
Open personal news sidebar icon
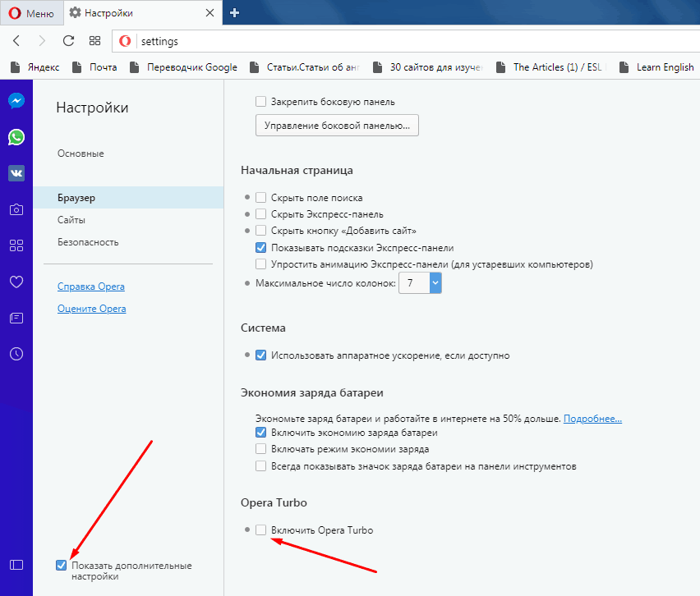(x=16, y=318)
